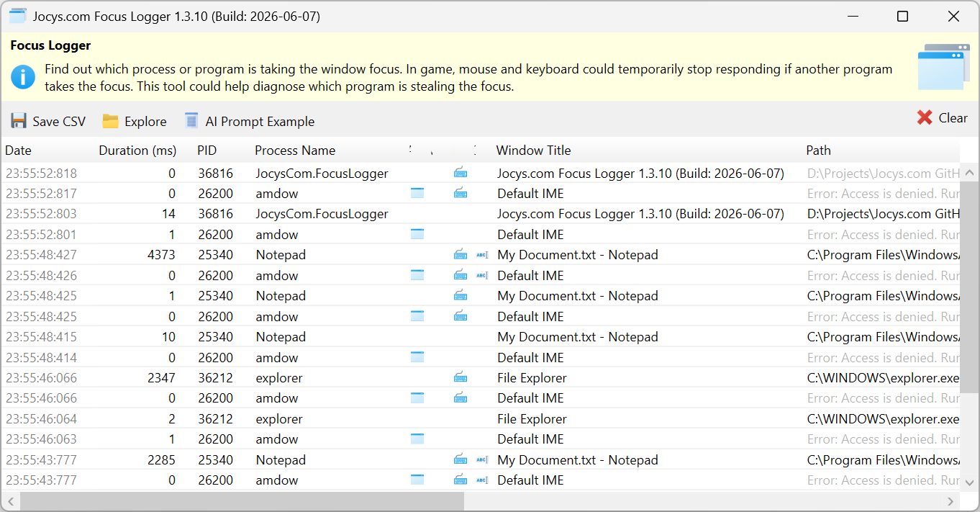
Task: Click window icon in 23:55:52:817 amdow row
Action: pos(417,193)
